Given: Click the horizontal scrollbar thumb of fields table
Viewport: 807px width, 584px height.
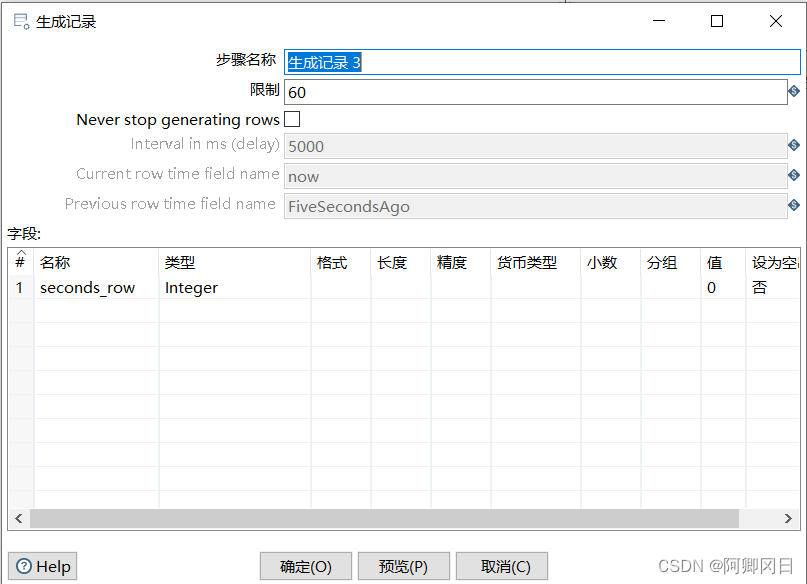Looking at the screenshot, I should pos(384,519).
